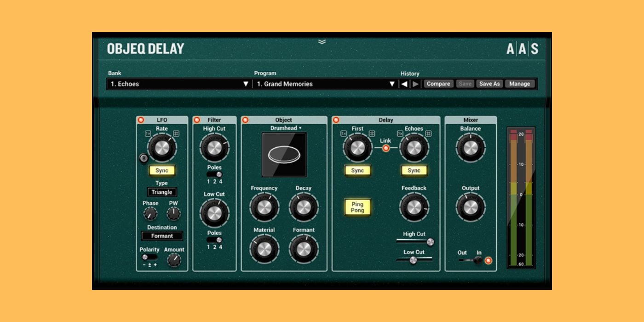Click the First delay grid quantize icon
This screenshot has width=644, height=322.
pos(372,133)
